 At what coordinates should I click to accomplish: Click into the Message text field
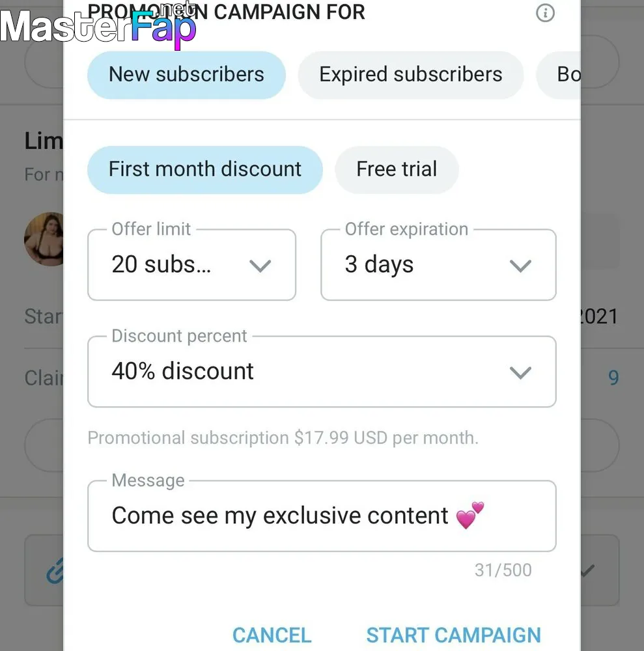tap(322, 516)
